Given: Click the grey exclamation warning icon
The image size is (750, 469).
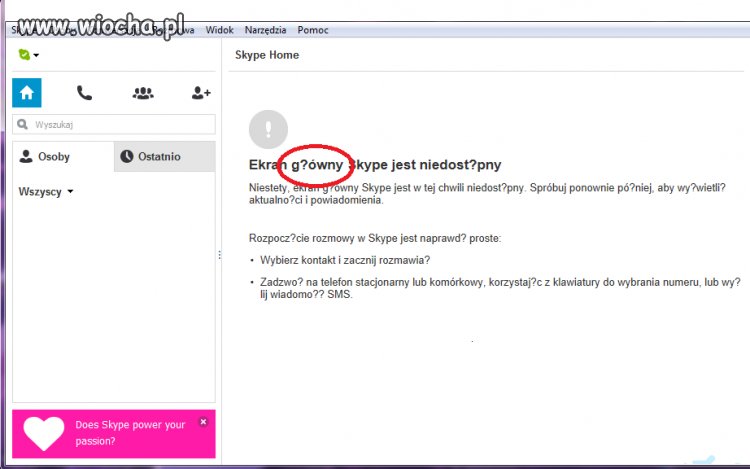Looking at the screenshot, I should pyautogui.click(x=268, y=129).
